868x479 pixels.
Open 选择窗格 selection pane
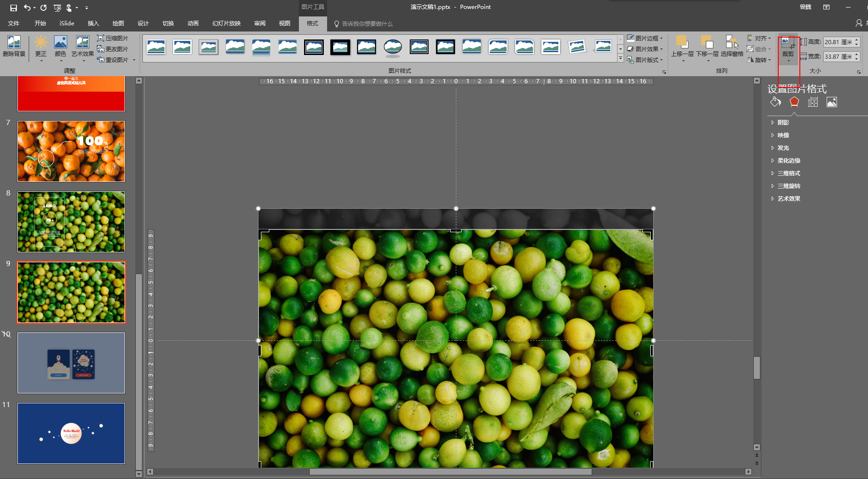(732, 46)
